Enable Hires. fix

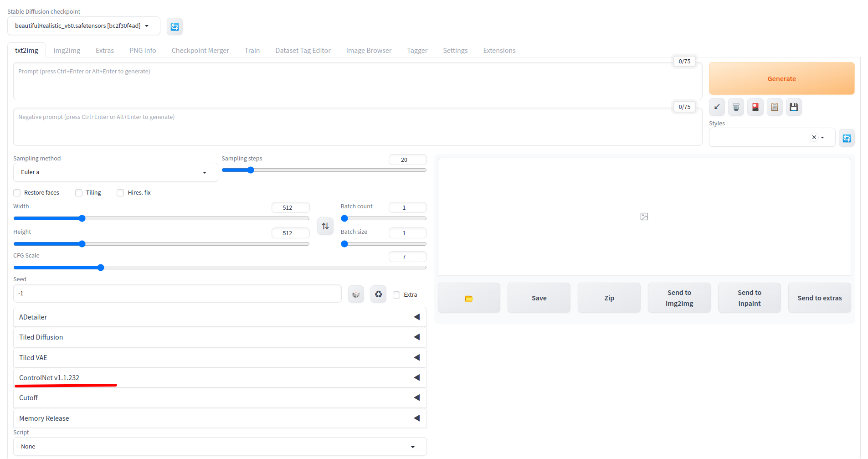point(120,192)
